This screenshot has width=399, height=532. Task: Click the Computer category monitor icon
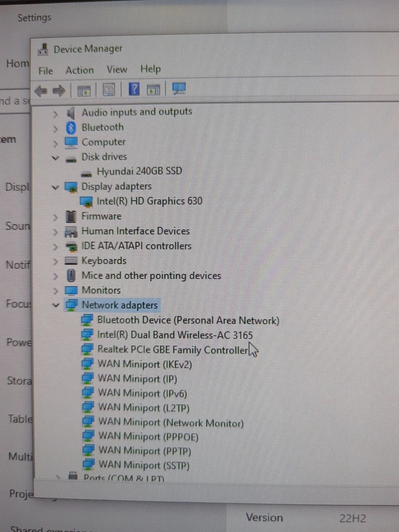point(71,143)
